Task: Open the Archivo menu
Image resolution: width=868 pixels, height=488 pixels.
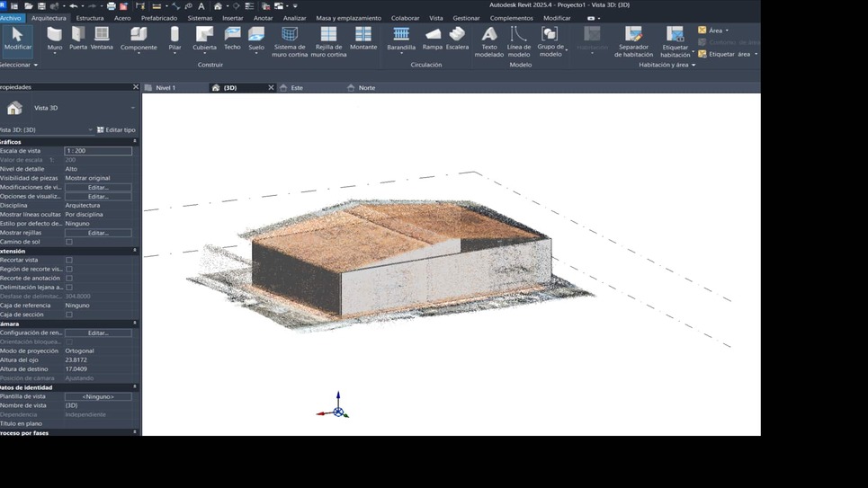Action: [11, 18]
